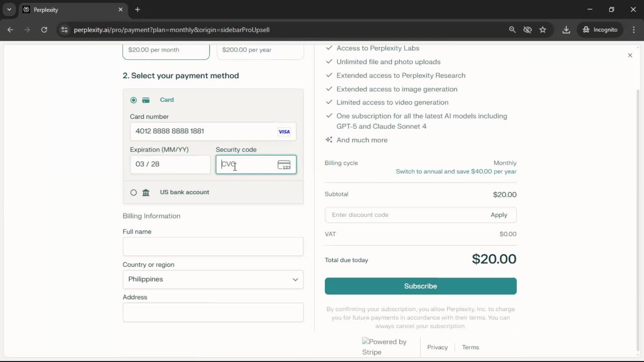Screen dimensions: 644x362
Task: Click the site information icon in address bar
Action: click(64, 30)
